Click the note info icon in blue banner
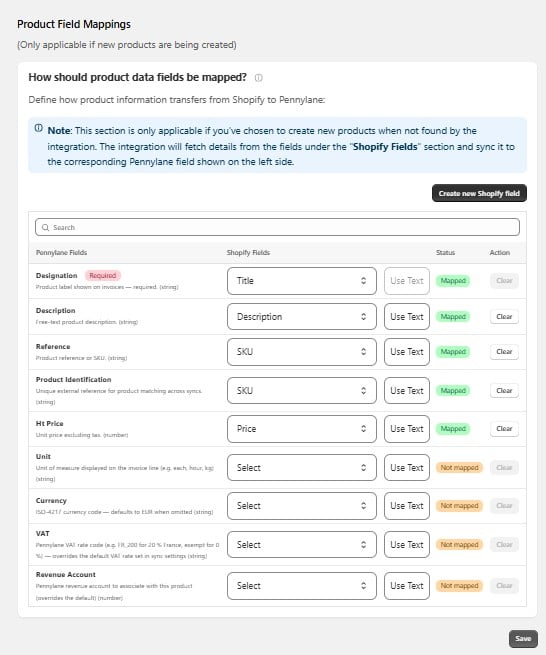Image resolution: width=546 pixels, height=655 pixels. pos(38,128)
